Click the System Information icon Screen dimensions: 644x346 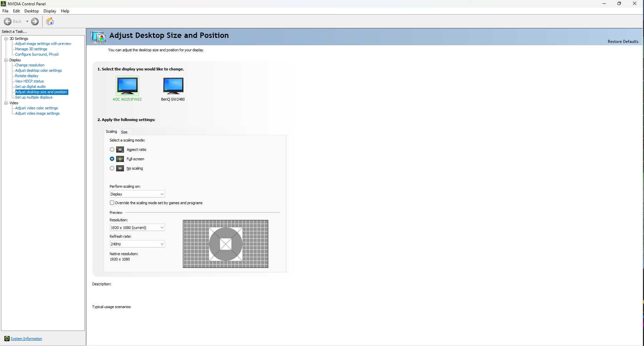(x=7, y=339)
